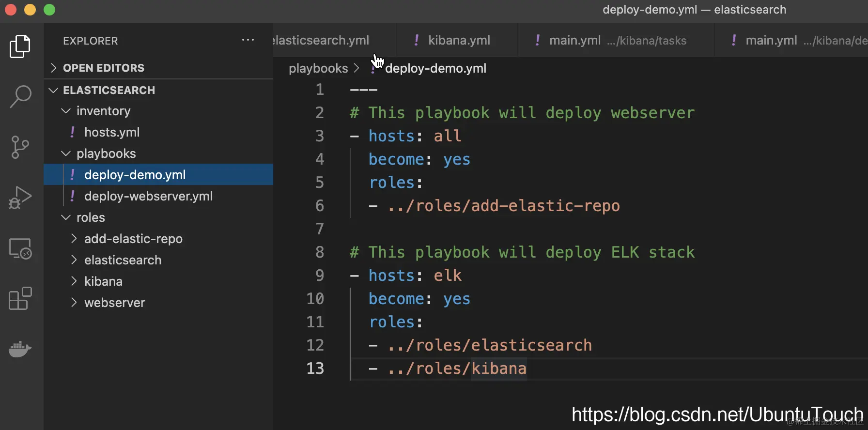Viewport: 868px width, 430px height.
Task: Click 'hosts: all' on line 3
Action: 415,136
